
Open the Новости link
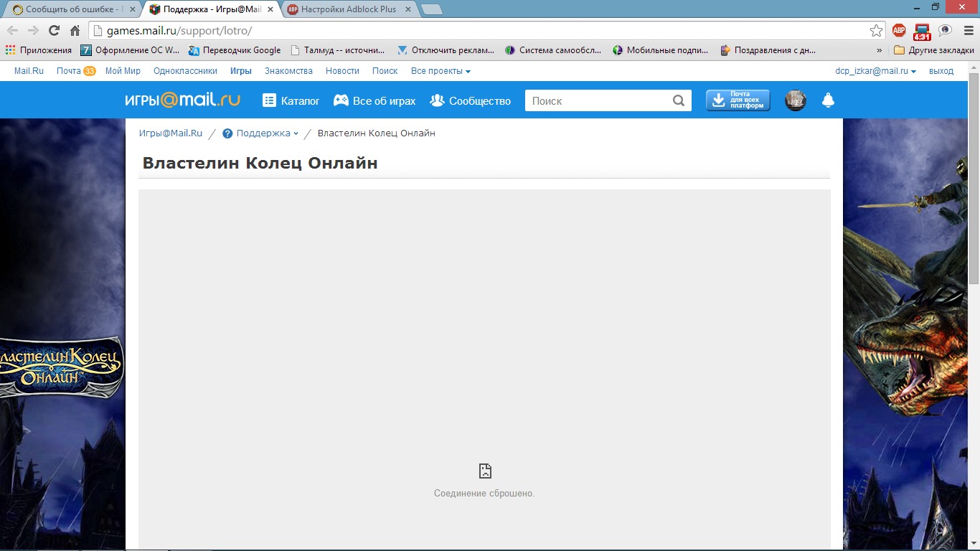coord(342,71)
